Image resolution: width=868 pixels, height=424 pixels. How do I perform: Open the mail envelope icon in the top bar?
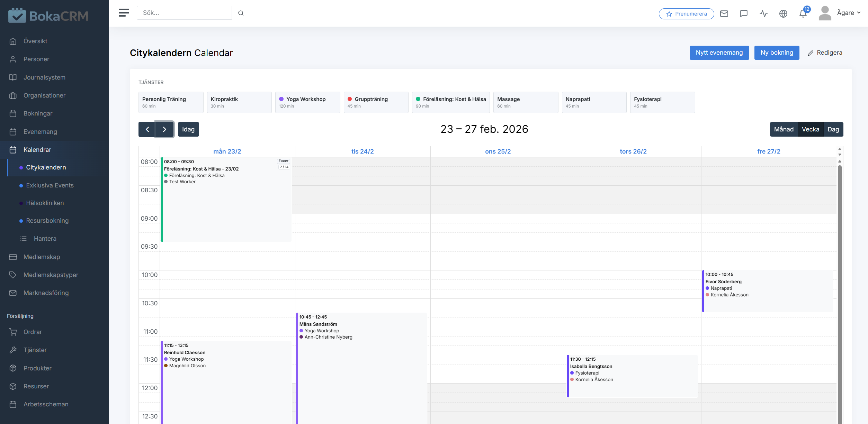(x=724, y=13)
